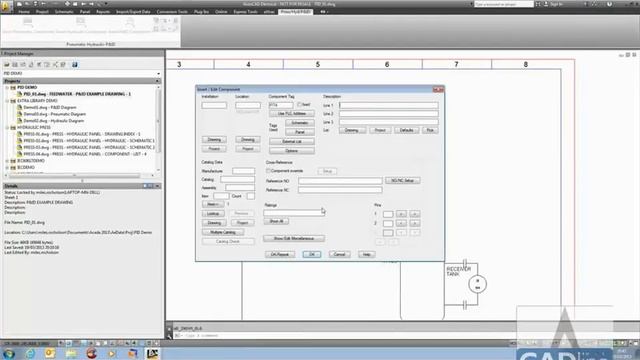Open the media player taskbar icon
This screenshot has height=360, width=640.
[x=111, y=353]
